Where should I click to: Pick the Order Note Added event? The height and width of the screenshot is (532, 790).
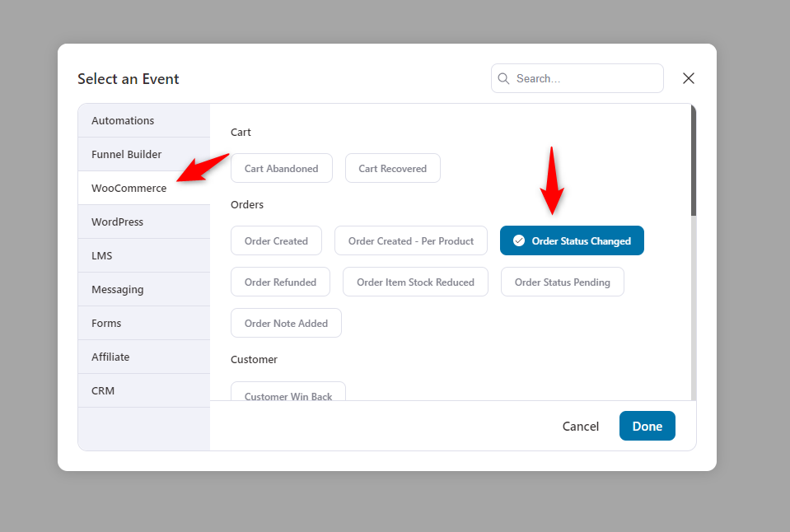click(x=286, y=324)
